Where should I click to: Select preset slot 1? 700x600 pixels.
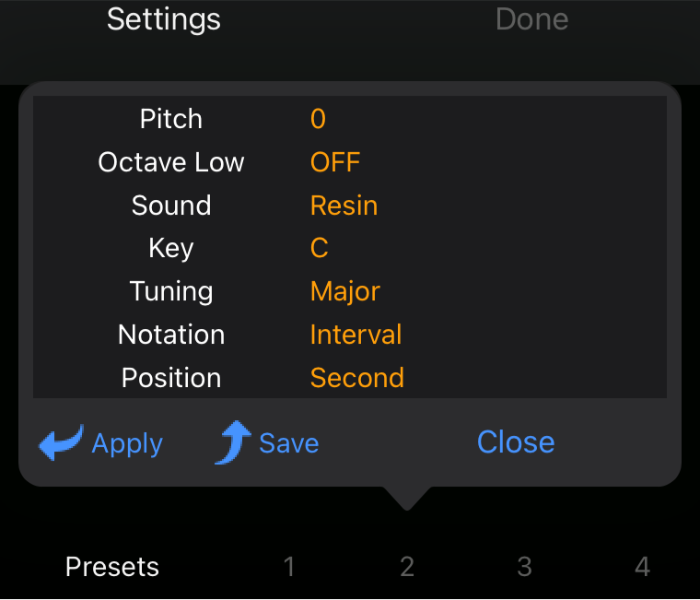click(289, 567)
